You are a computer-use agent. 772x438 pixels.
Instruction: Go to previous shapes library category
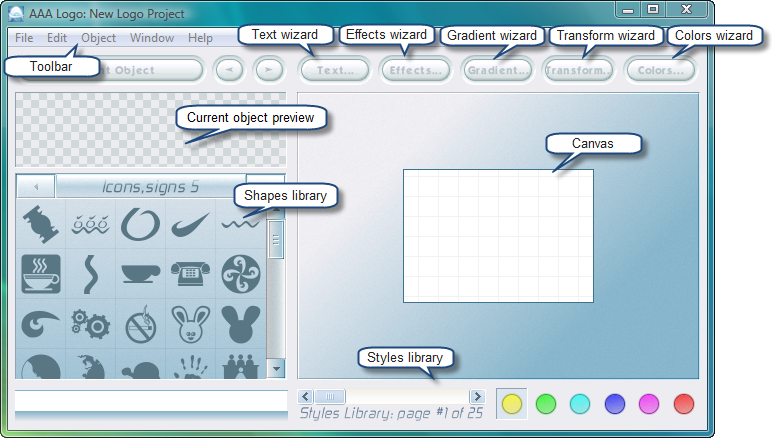tap(36, 187)
